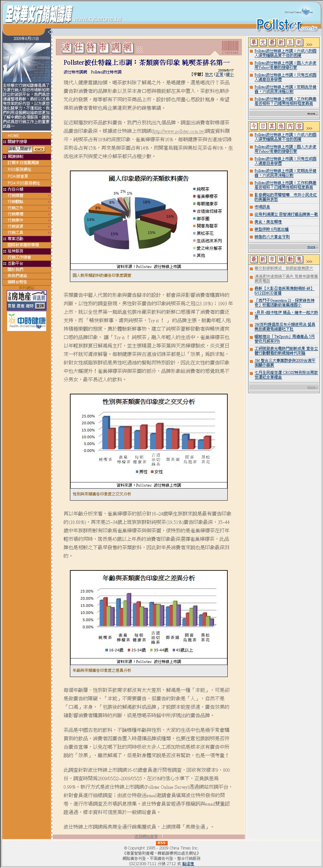This screenshot has width=323, height=868.
Task: Click the 國人印象最深的茶類飲料廣告 pie chart
Action: click(149, 217)
